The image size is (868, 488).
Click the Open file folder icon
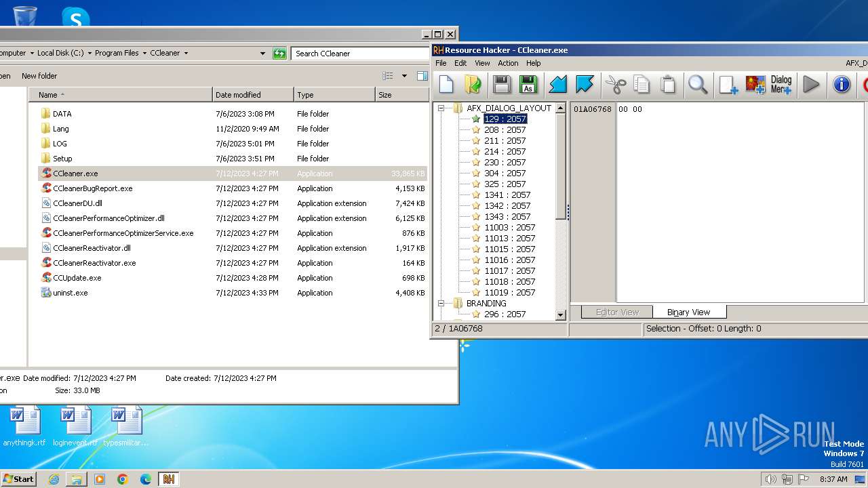point(473,84)
